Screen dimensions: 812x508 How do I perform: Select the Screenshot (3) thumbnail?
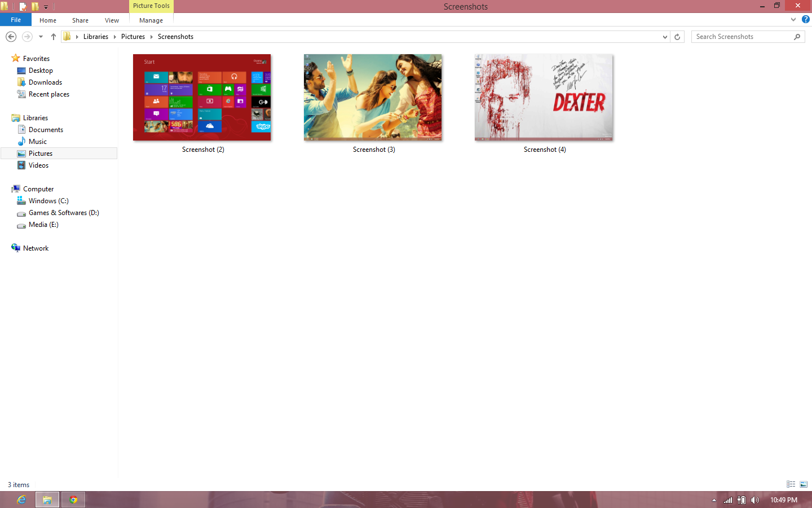[373, 98]
